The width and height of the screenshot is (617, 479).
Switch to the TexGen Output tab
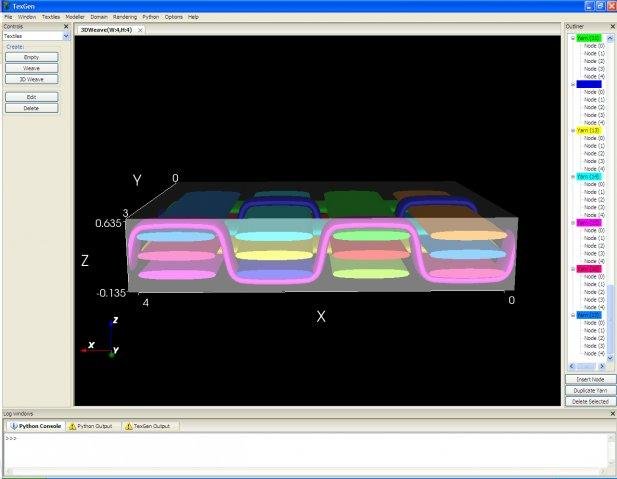click(151, 426)
